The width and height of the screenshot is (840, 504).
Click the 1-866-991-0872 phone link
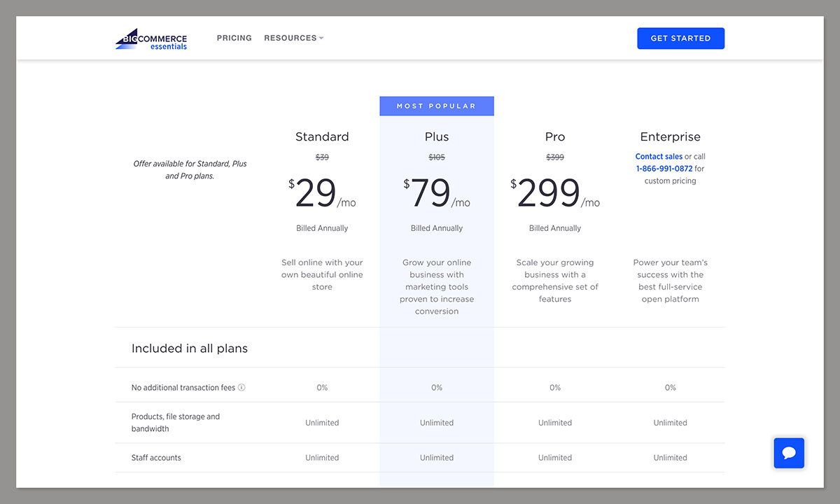point(664,168)
